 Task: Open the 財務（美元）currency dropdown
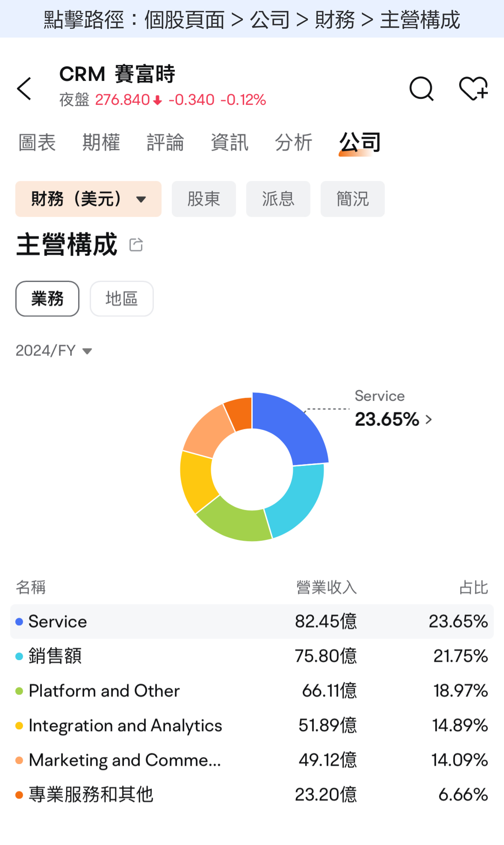tap(88, 199)
